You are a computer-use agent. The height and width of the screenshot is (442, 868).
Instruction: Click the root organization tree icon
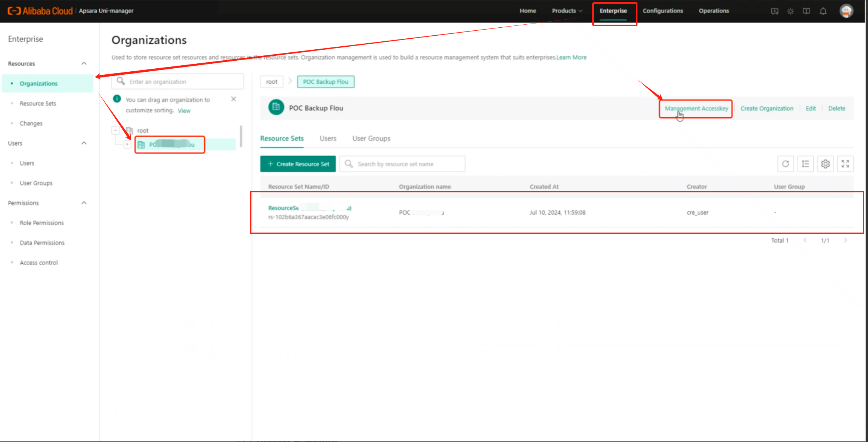coord(129,130)
